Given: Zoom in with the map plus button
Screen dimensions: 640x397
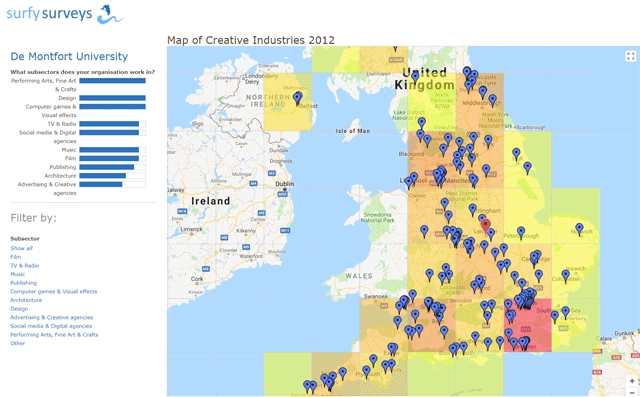Looking at the screenshot, I should 632,381.
